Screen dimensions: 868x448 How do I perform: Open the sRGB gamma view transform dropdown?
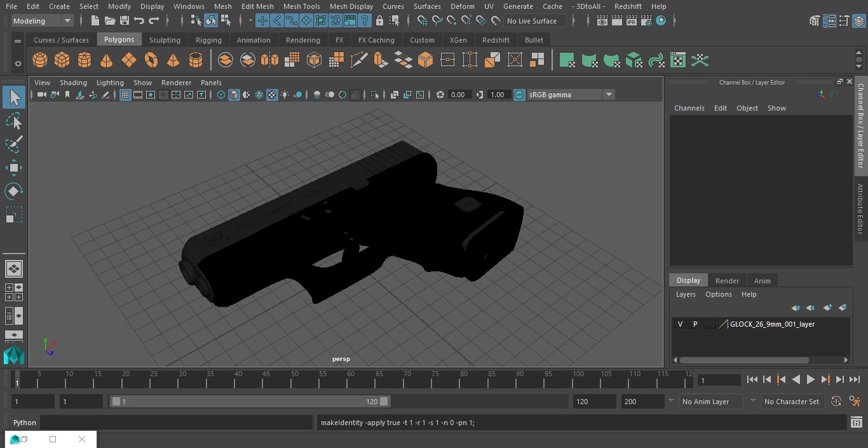coord(609,95)
